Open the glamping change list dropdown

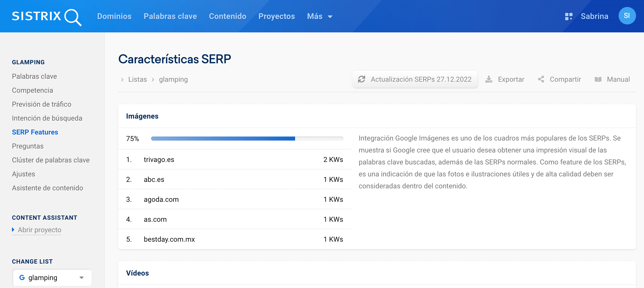[x=52, y=277]
